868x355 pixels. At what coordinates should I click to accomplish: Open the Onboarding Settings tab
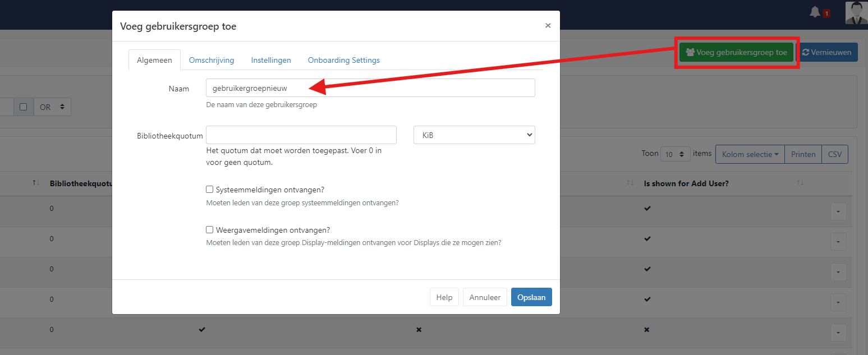tap(343, 60)
